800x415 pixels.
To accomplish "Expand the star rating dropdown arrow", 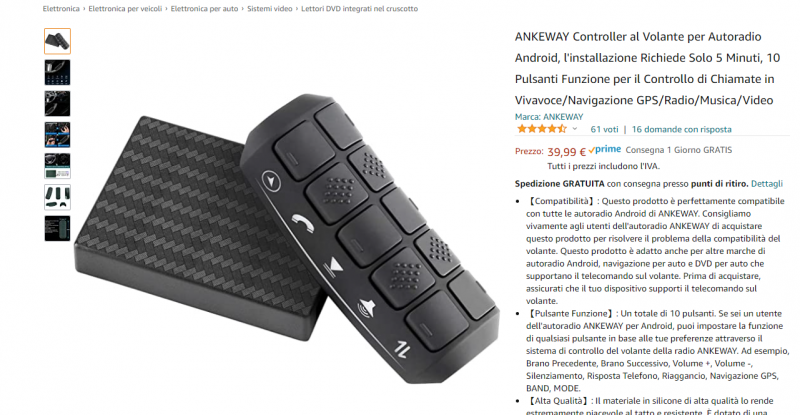I will tap(574, 129).
